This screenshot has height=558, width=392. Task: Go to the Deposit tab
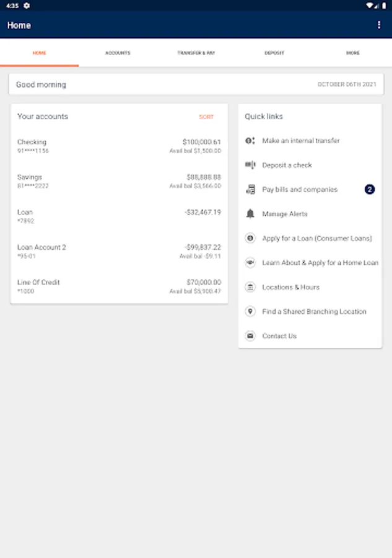(274, 53)
